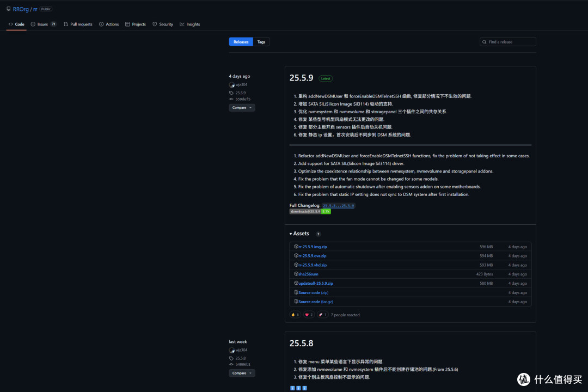Screen dimensions: 588x392
Task: Click the search magnifier icon in Find a release
Action: [x=484, y=42]
